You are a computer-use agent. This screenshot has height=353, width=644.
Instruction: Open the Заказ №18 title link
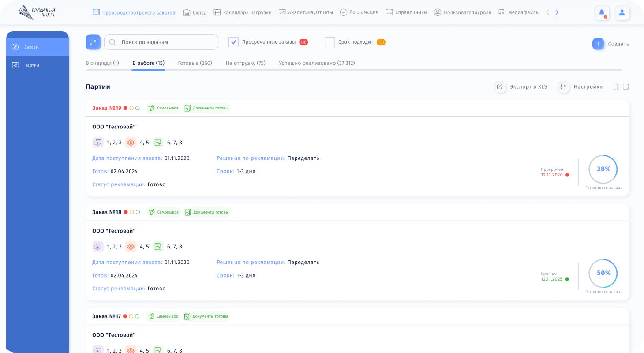pyautogui.click(x=107, y=212)
